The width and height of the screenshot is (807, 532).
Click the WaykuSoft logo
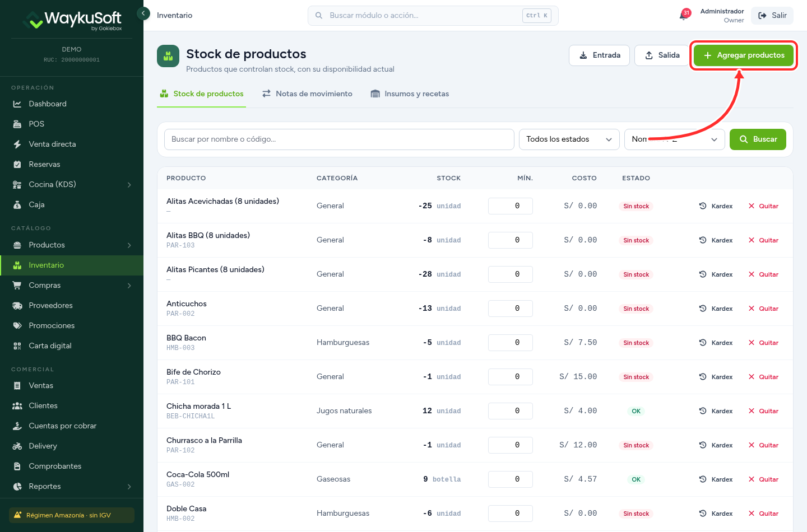pos(72,20)
